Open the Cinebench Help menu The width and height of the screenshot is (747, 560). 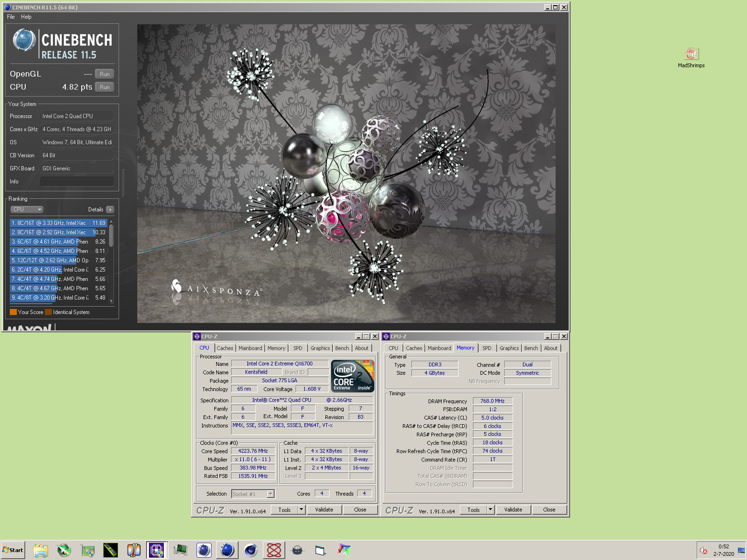[26, 17]
